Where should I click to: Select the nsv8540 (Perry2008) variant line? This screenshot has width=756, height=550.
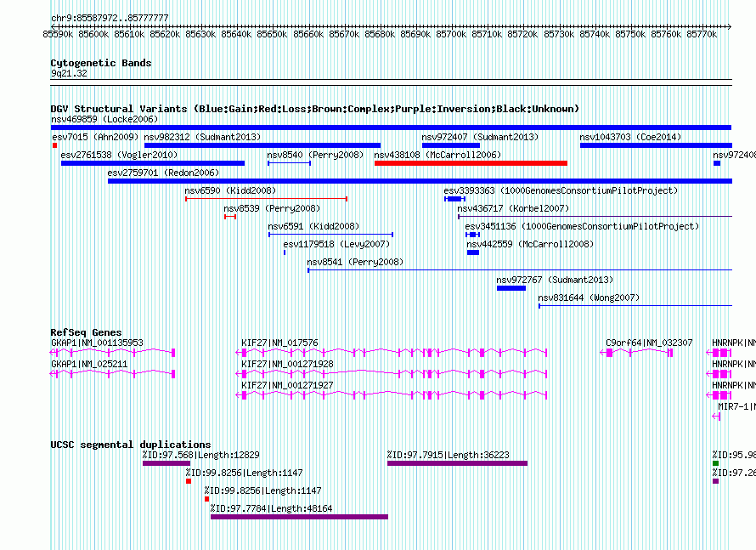coord(290,163)
